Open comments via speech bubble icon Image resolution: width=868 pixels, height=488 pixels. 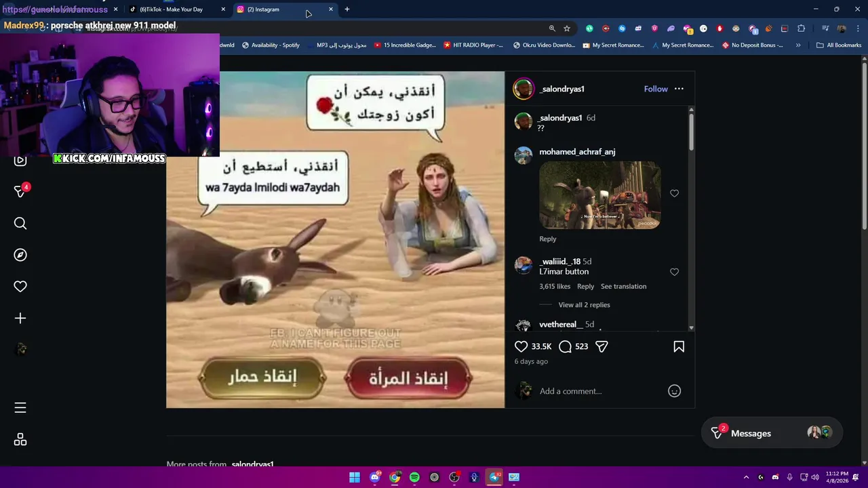(566, 346)
